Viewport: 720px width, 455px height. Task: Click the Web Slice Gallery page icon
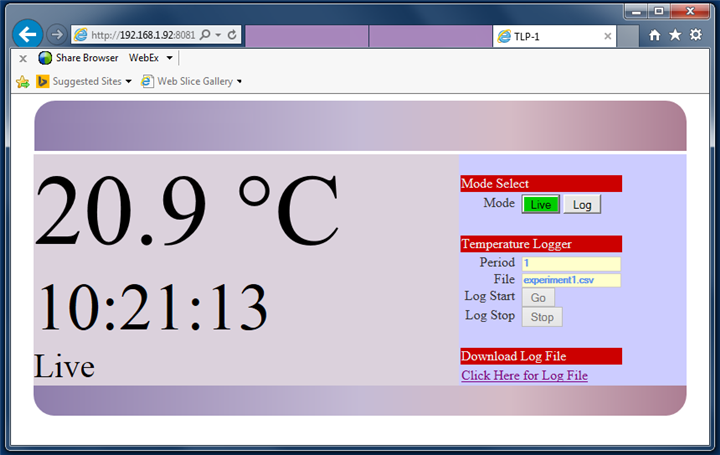coord(147,81)
